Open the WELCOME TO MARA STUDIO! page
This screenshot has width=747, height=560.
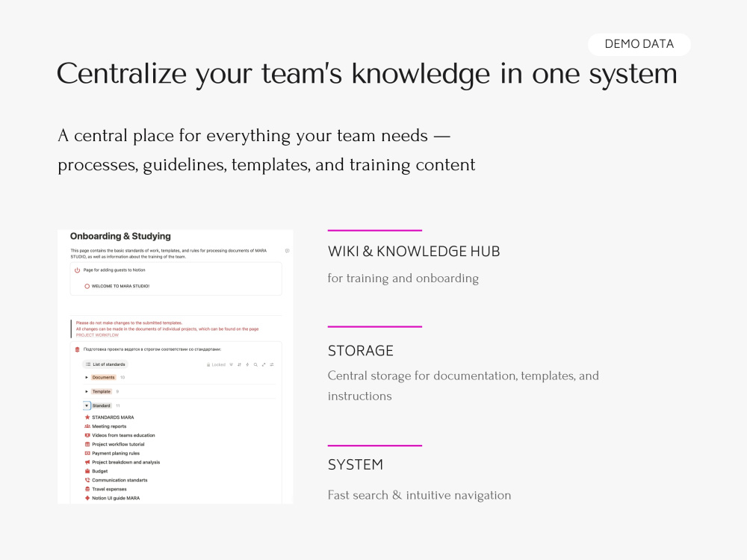117,286
